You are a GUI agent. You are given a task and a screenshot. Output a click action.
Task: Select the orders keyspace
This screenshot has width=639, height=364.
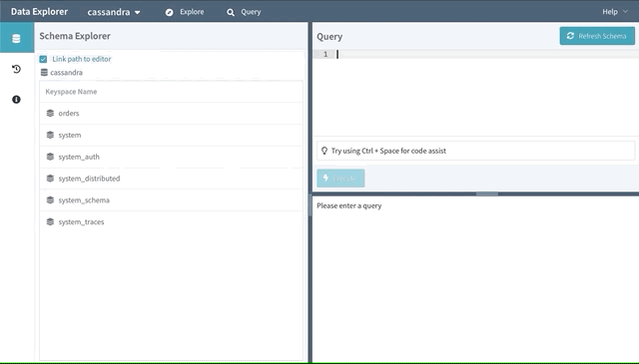[x=171, y=114]
